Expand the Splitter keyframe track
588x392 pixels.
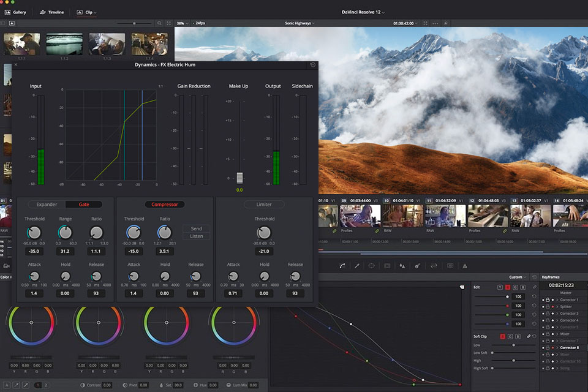557,306
